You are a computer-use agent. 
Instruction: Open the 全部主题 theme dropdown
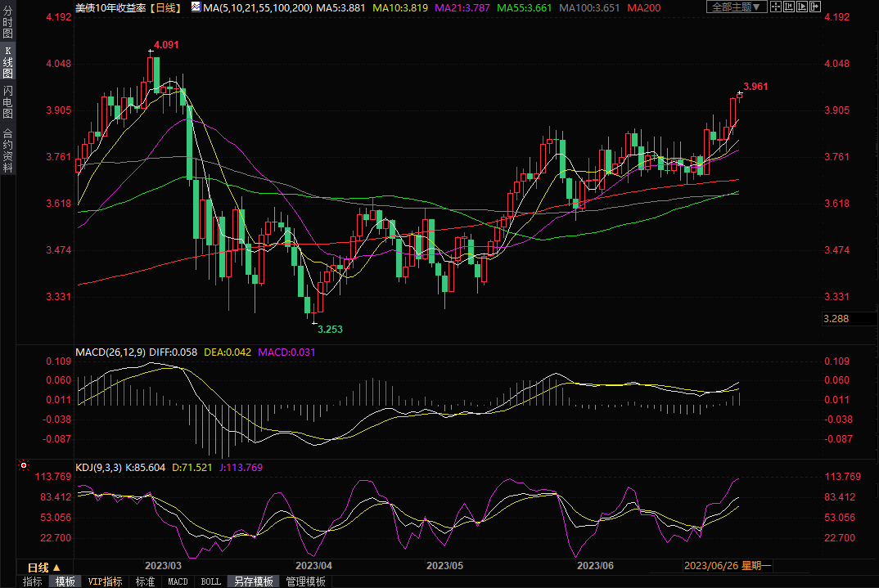(x=735, y=7)
